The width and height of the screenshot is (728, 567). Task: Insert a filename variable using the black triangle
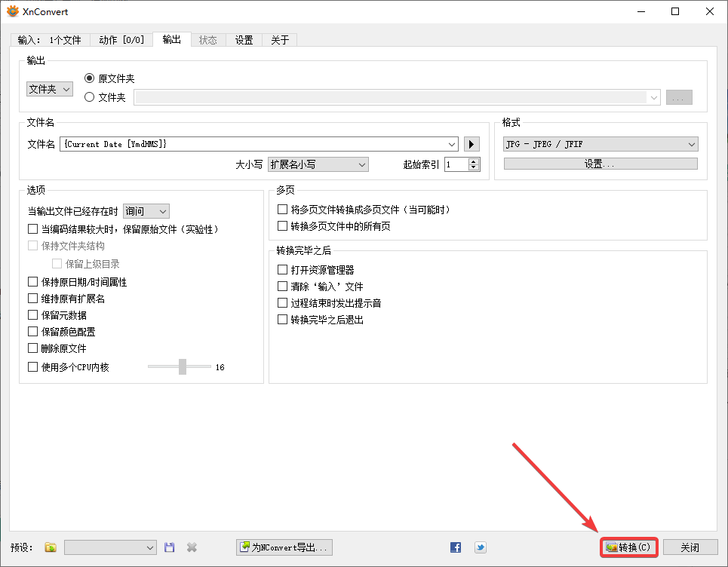470,143
